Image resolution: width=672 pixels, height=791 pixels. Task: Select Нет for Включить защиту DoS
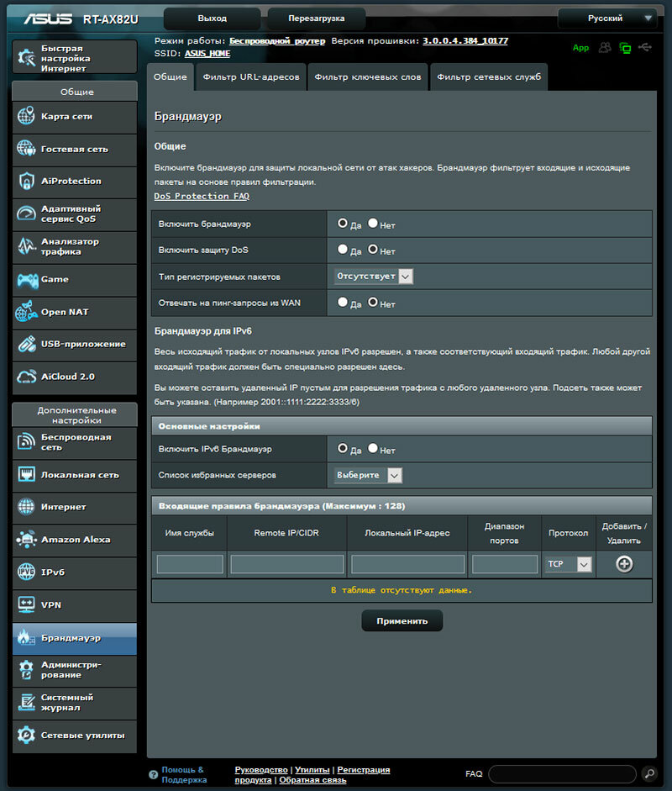point(373,249)
